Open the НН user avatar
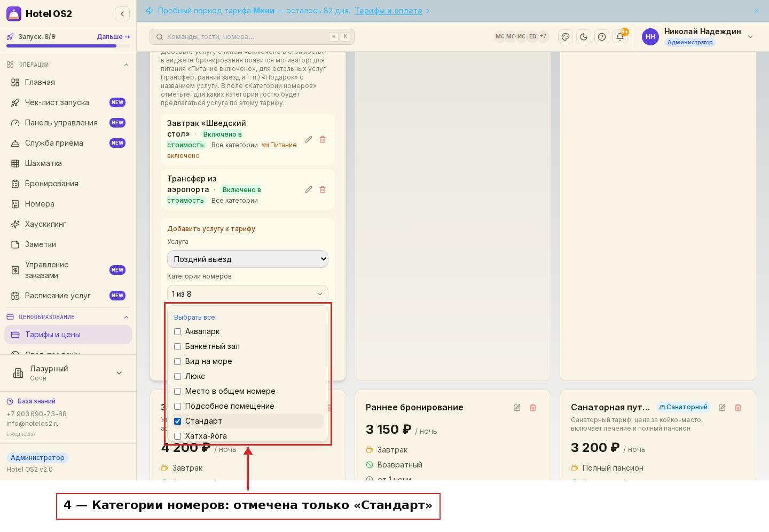769x532 pixels. coord(650,37)
